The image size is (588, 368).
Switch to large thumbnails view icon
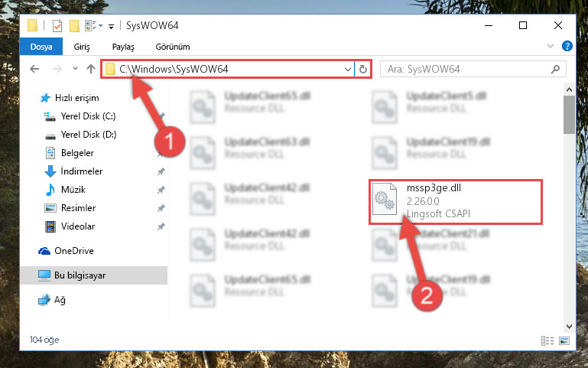pyautogui.click(x=564, y=340)
